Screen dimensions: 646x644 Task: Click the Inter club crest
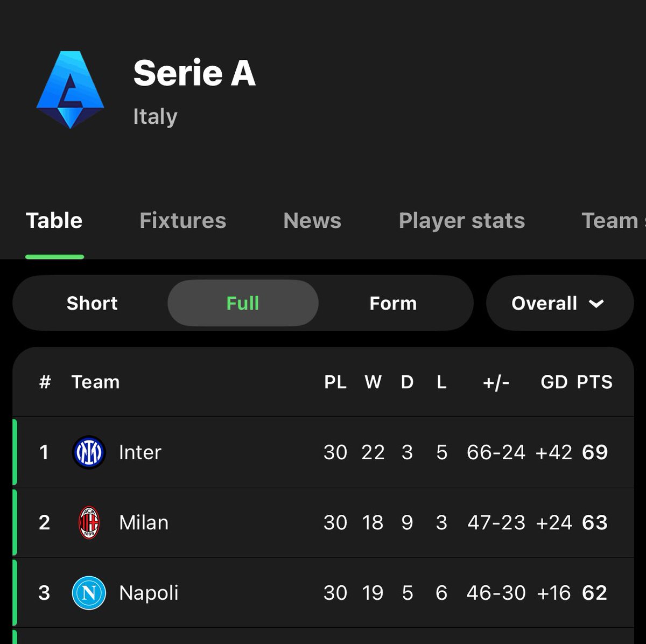click(89, 452)
